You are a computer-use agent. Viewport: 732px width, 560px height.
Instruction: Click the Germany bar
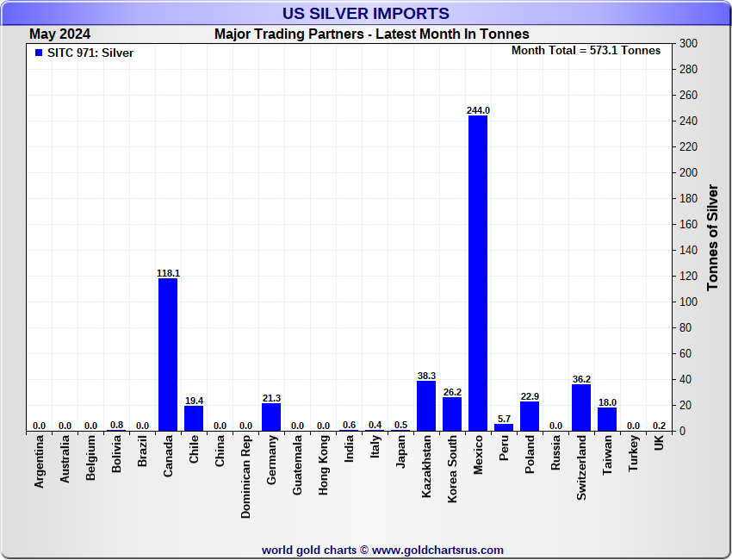[271, 417]
